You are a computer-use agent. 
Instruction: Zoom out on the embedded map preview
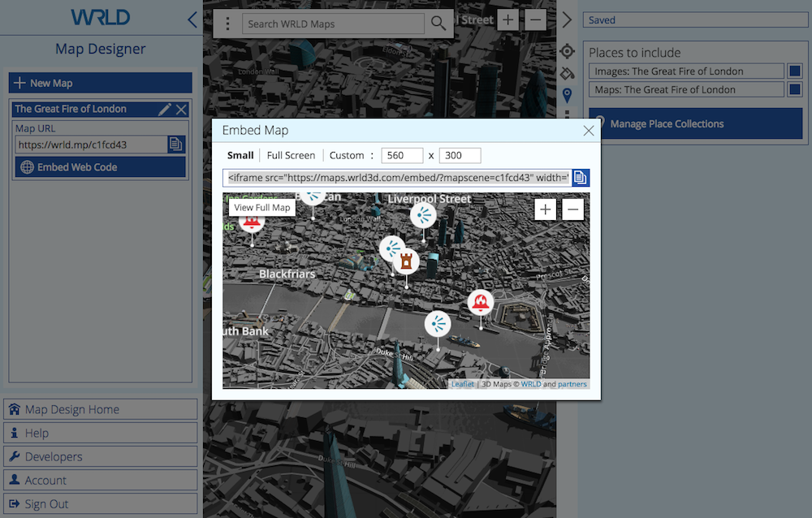[x=572, y=209]
